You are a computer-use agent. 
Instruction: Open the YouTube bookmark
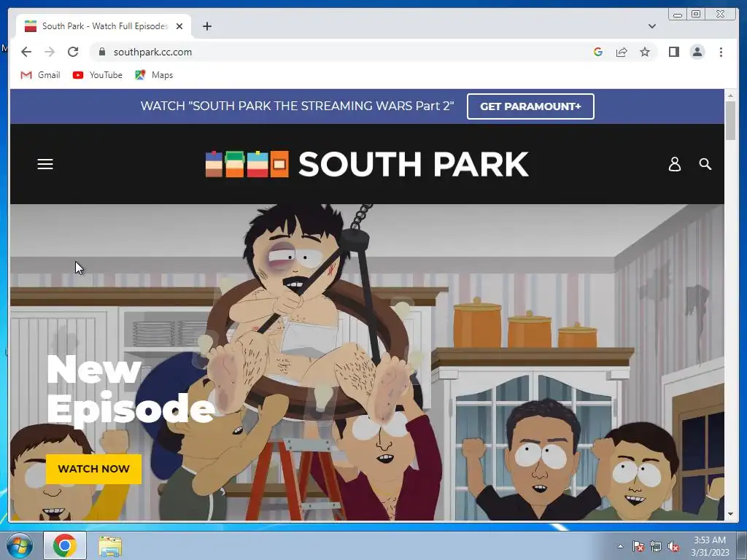pos(97,75)
